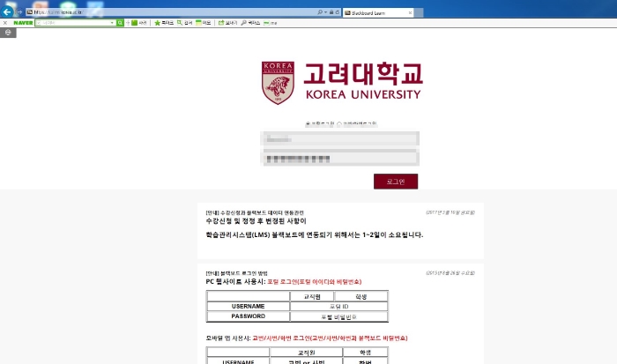
Task: Click the 학번 cell in second table
Action: point(365,361)
